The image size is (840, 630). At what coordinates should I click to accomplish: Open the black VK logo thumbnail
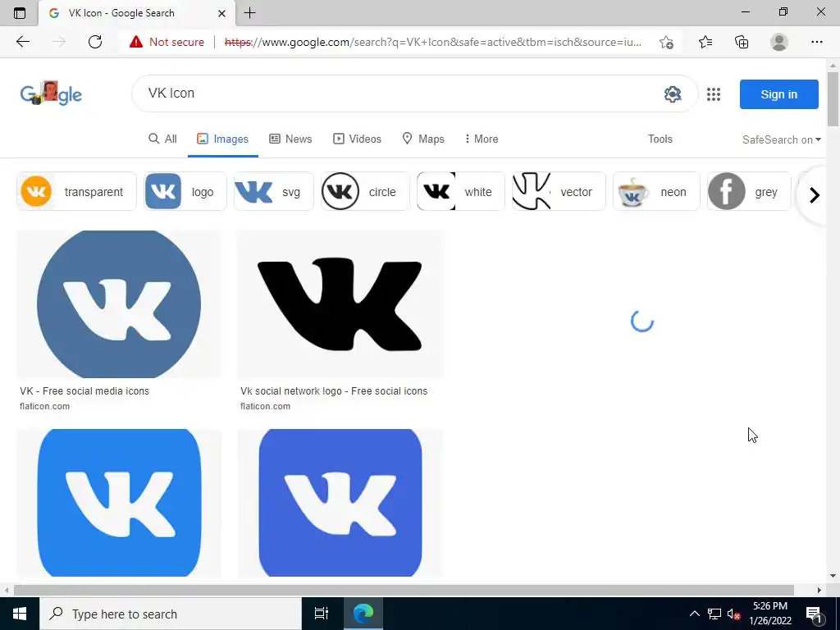[x=340, y=304]
